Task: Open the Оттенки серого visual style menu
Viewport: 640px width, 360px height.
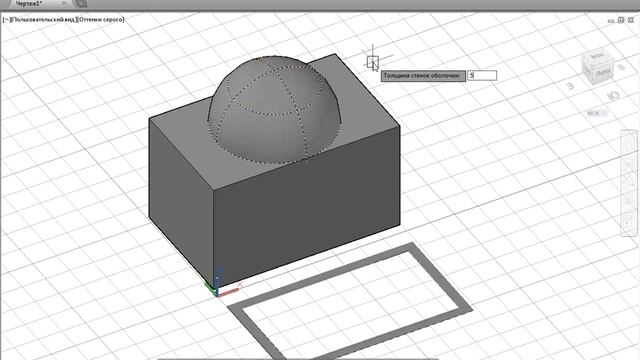Action: click(101, 19)
